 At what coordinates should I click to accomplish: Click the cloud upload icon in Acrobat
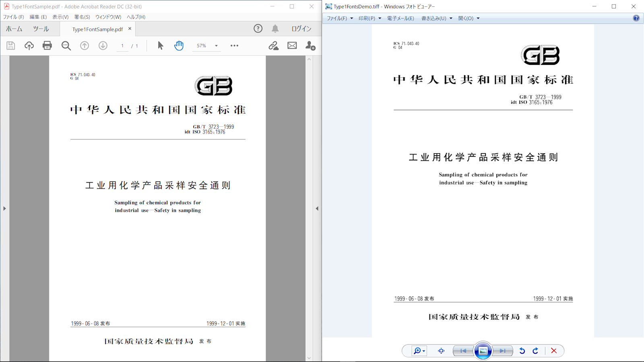(x=29, y=45)
